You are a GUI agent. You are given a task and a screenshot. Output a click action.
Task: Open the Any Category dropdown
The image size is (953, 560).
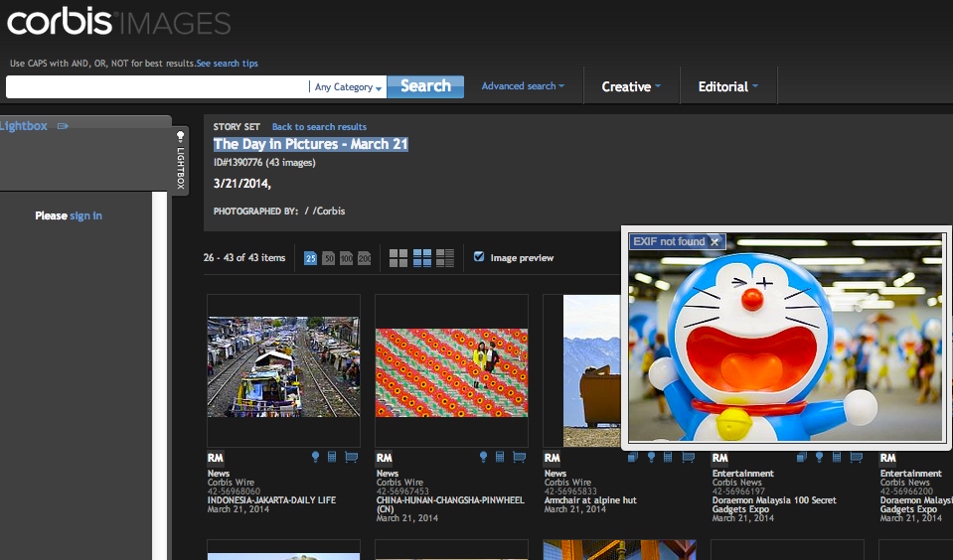(348, 86)
